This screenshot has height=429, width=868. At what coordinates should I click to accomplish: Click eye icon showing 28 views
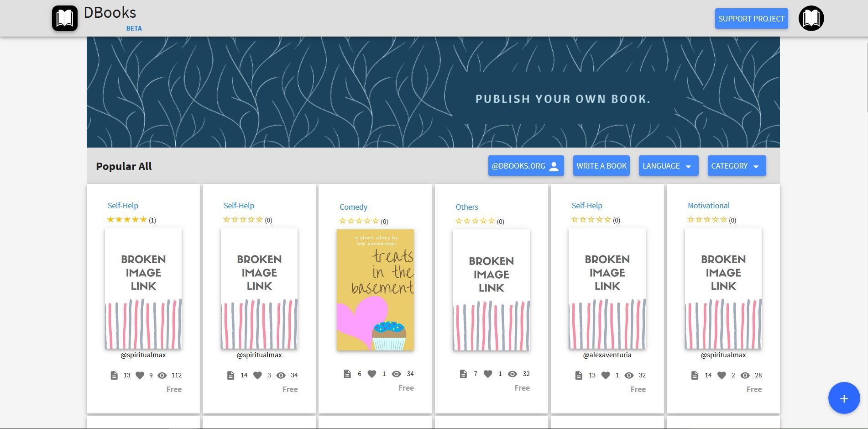pos(745,375)
